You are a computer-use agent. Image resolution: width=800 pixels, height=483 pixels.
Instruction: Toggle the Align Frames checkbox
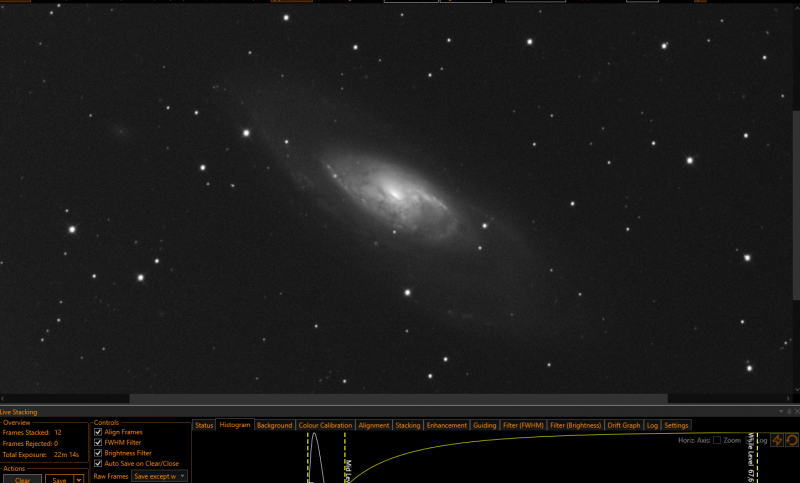point(98,432)
